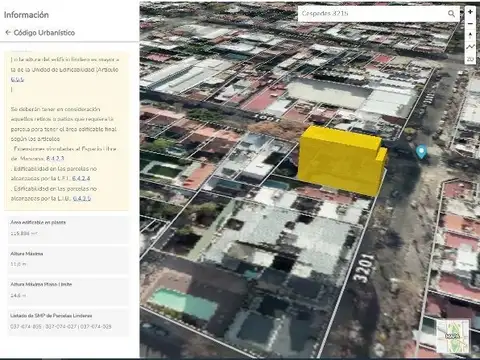Viewport: 480px width, 360px height.
Task: Toggle the terrain elevation line icon
Action: coord(470,47)
